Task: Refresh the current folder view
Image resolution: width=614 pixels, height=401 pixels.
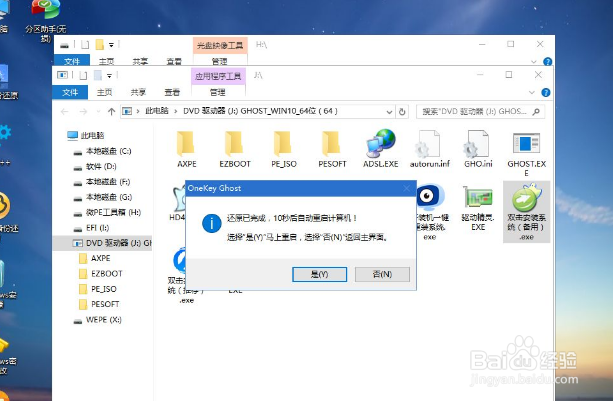Action: (402, 112)
